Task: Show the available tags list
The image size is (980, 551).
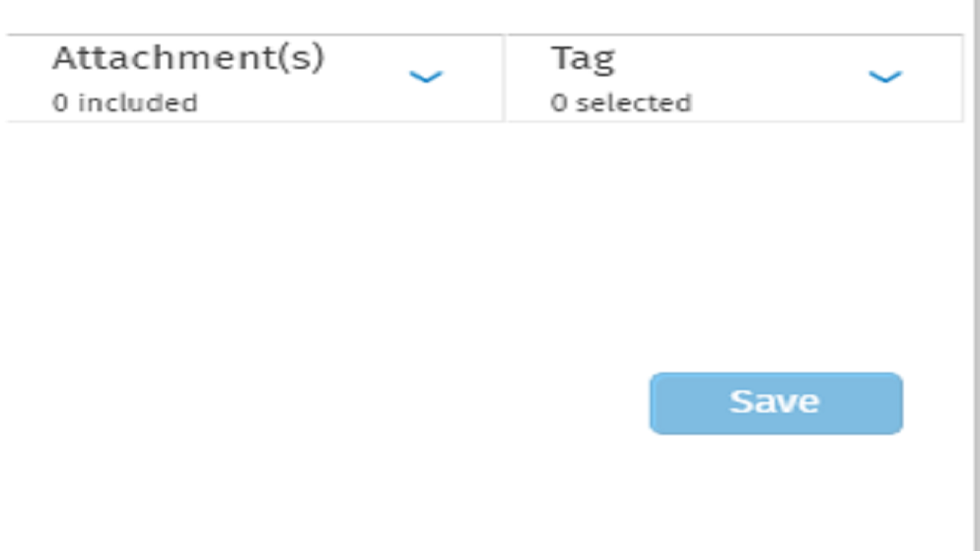Action: pyautogui.click(x=885, y=77)
